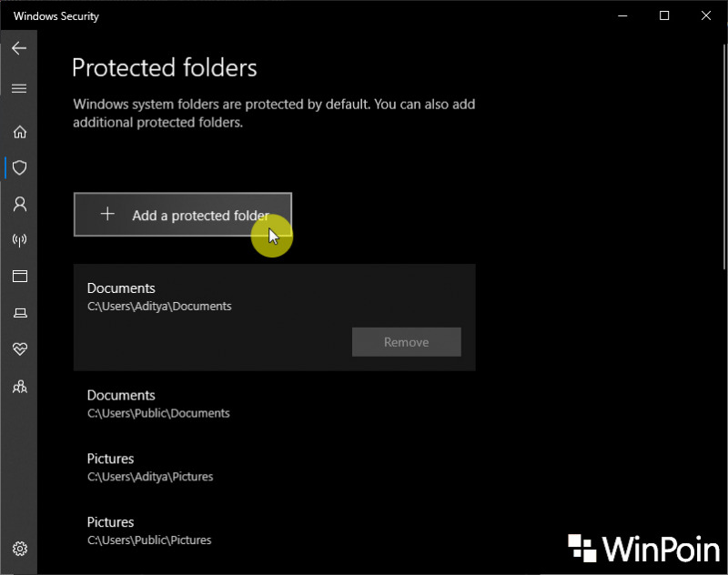Go back using the back arrow
The image size is (728, 575).
[x=19, y=48]
